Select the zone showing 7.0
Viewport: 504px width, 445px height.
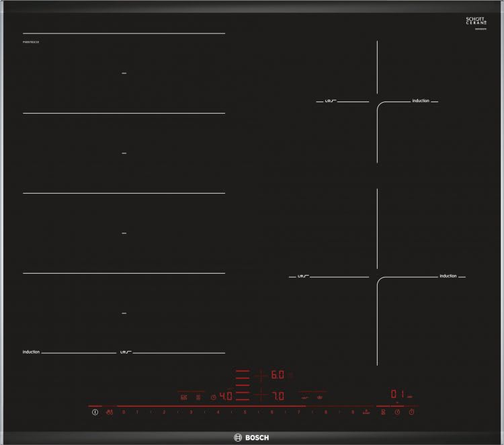tap(278, 396)
